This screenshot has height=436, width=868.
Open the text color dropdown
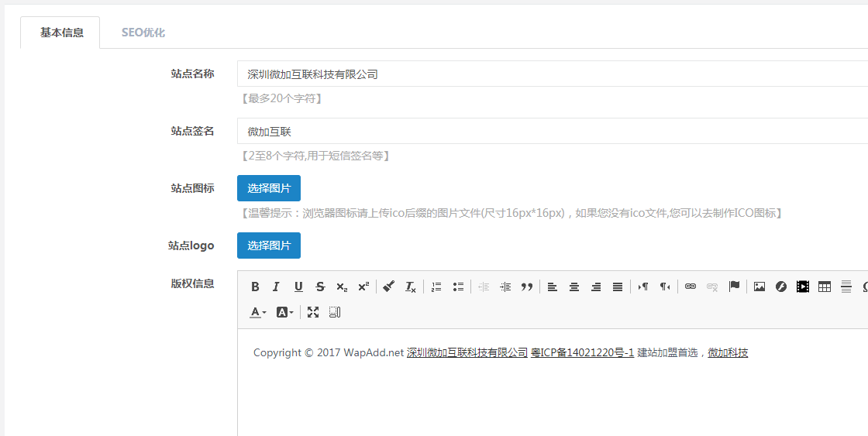(x=258, y=312)
